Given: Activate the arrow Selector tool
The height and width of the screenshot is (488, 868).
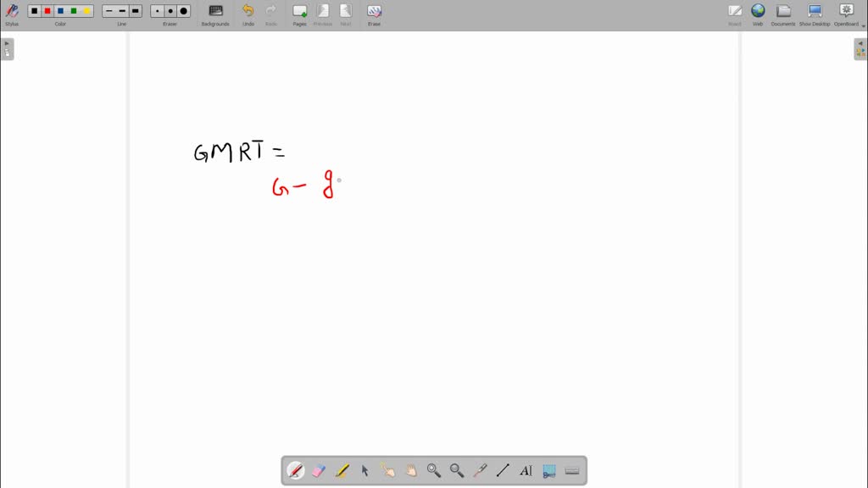Looking at the screenshot, I should pyautogui.click(x=365, y=471).
